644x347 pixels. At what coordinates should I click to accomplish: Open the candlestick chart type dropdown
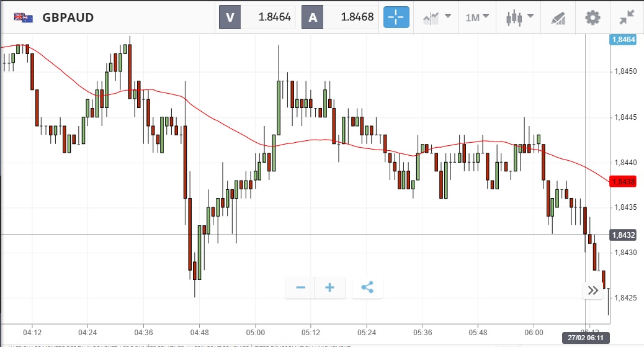tap(519, 17)
